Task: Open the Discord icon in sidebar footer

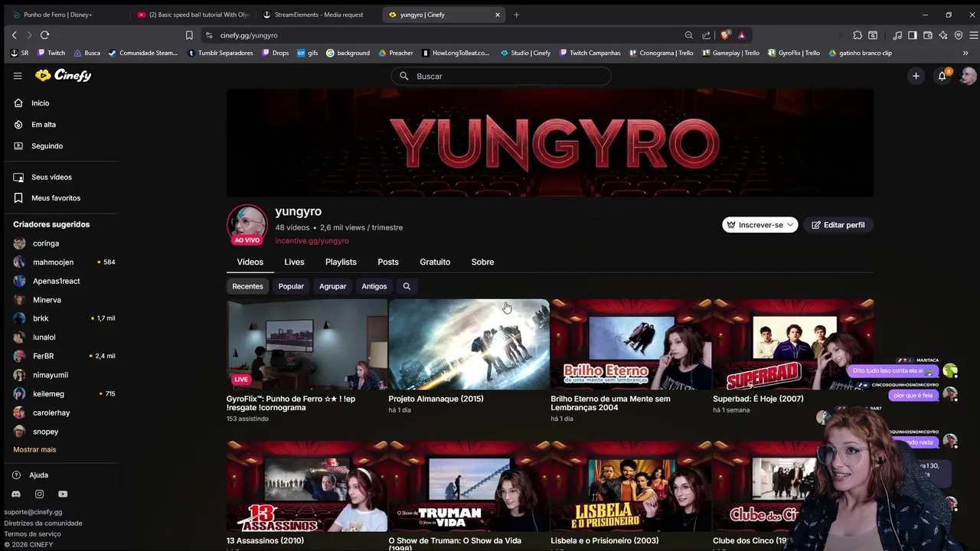Action: [x=16, y=494]
